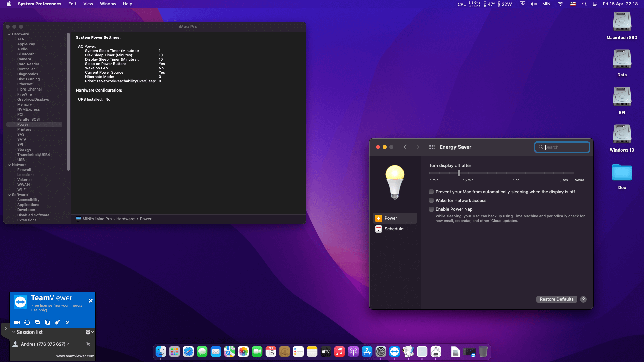The image size is (644, 362).
Task: Open the www.teamviewer.com link
Action: [75, 356]
